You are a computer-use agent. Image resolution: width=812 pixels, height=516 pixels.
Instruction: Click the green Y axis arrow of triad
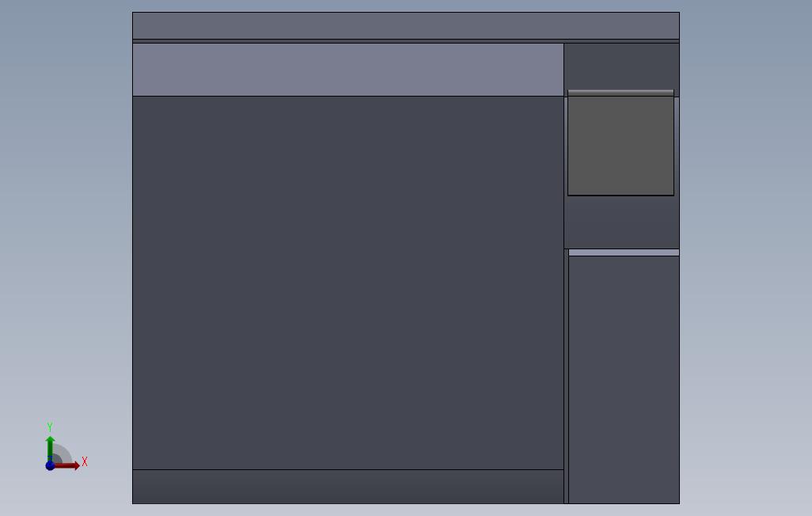(x=50, y=446)
